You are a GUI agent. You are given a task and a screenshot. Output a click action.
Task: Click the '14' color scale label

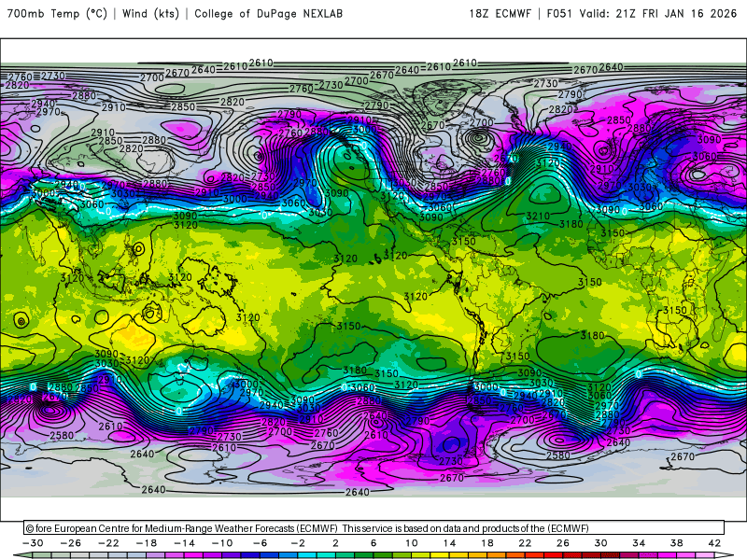449,543
